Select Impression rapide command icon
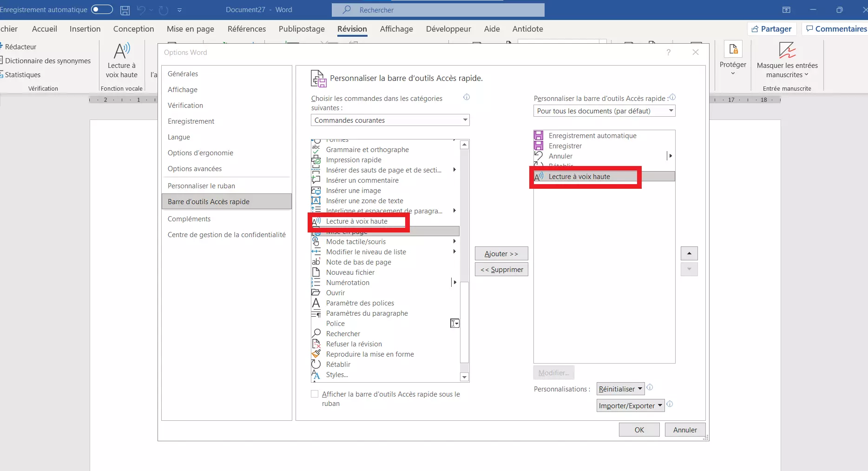 click(316, 160)
